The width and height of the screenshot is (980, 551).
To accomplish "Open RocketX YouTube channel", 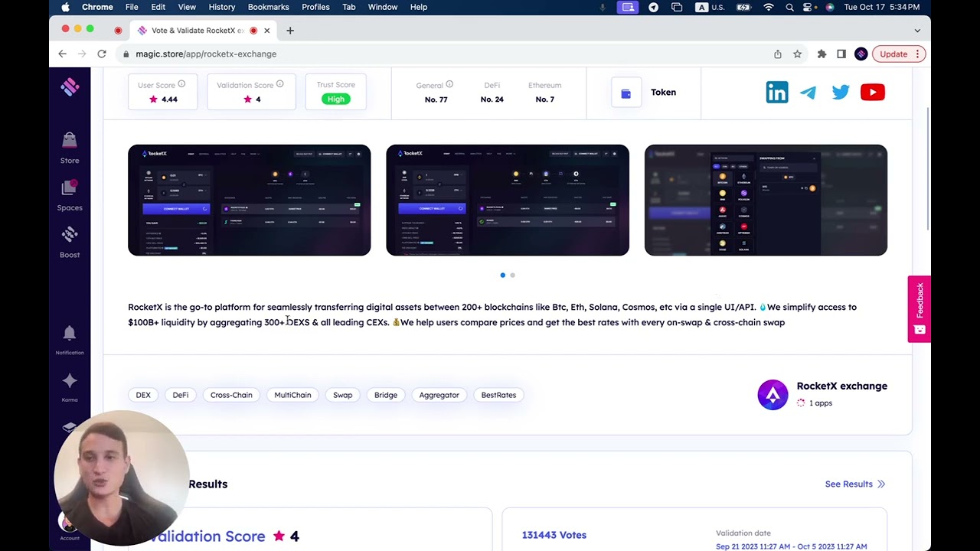I will click(873, 92).
